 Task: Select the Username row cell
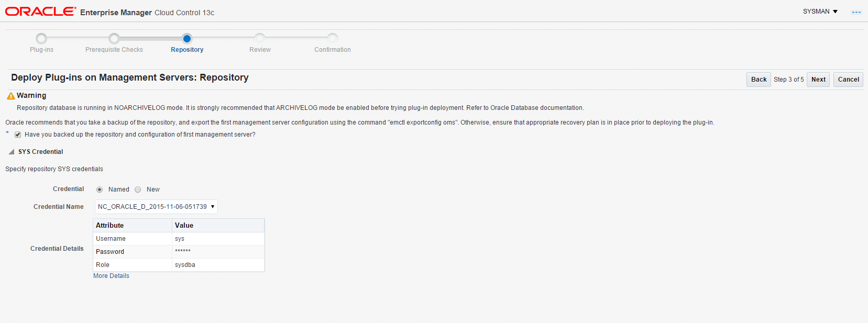[x=133, y=239]
